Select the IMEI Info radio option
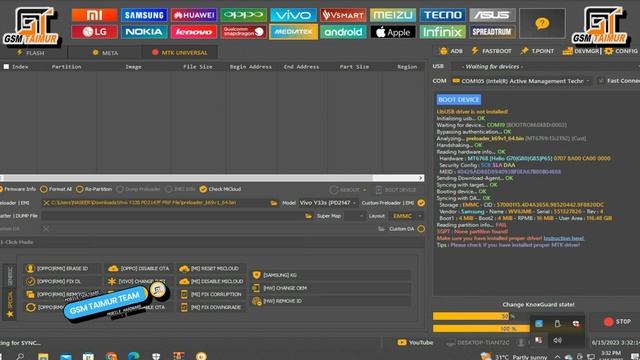Image resolution: width=640 pixels, height=360 pixels. [180, 189]
